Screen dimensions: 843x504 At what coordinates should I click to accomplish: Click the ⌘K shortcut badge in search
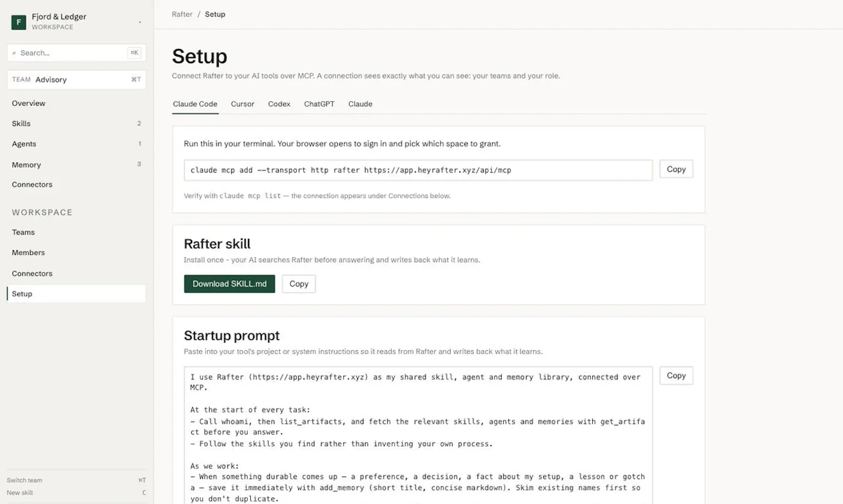point(134,53)
